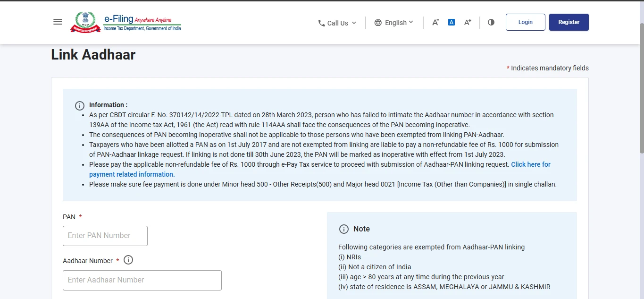Focus the Enter PAN Number field
The height and width of the screenshot is (299, 644).
[105, 236]
